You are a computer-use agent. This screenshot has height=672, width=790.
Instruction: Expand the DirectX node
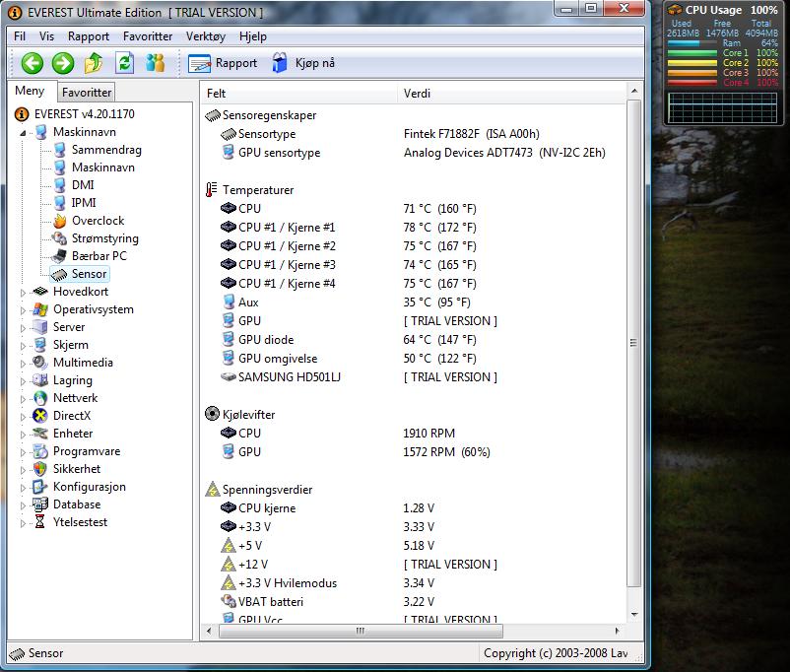point(23,417)
